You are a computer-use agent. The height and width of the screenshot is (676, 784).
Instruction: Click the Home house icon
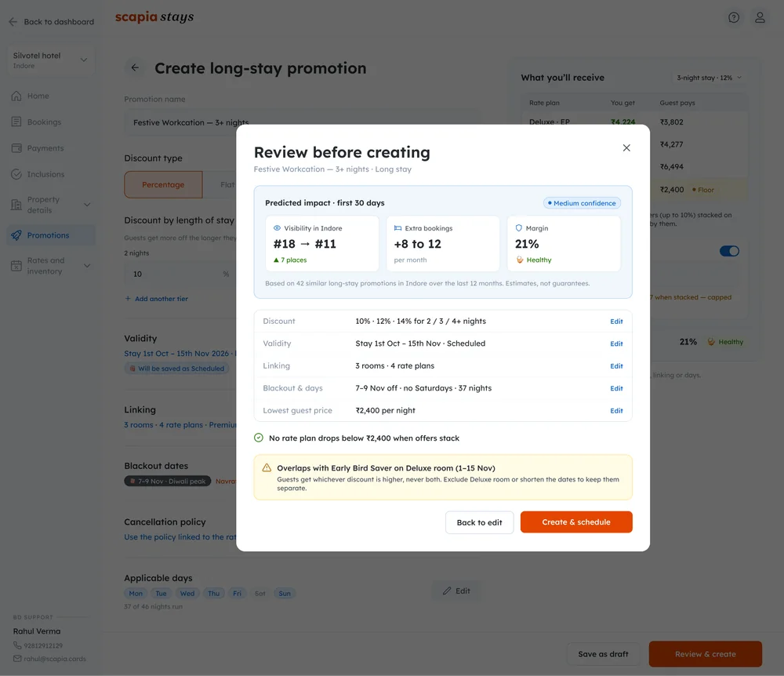coord(16,96)
